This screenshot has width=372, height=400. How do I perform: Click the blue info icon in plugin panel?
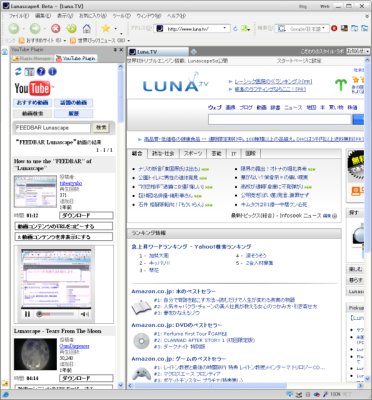point(52,71)
